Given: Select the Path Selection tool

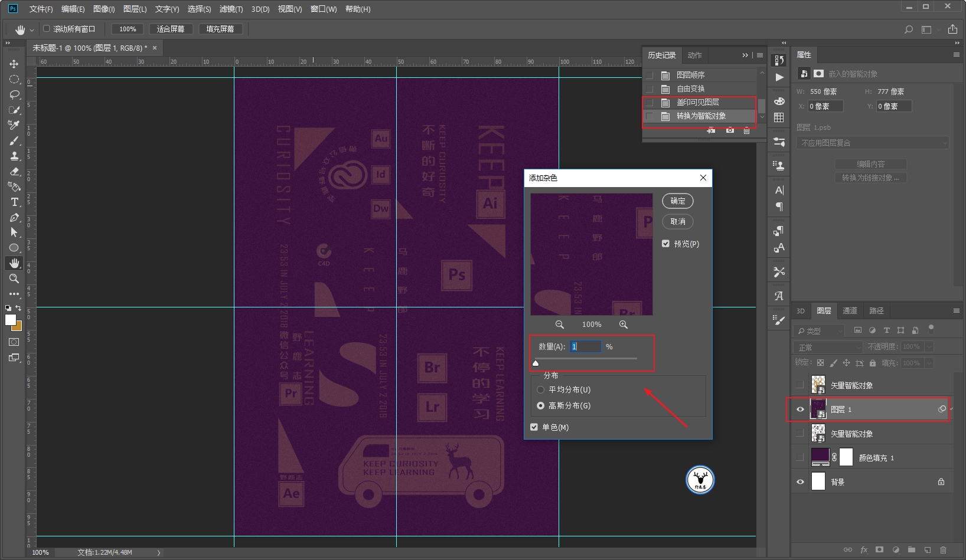Looking at the screenshot, I should click(14, 232).
